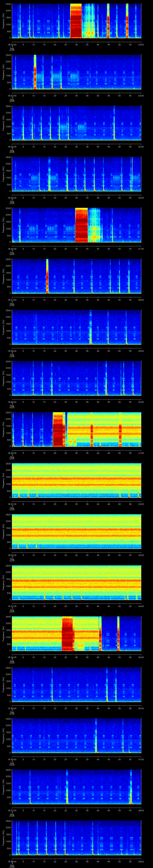
Task: Open the 18:31:00 noise-band spectrogram panel
Action: click(76, 481)
